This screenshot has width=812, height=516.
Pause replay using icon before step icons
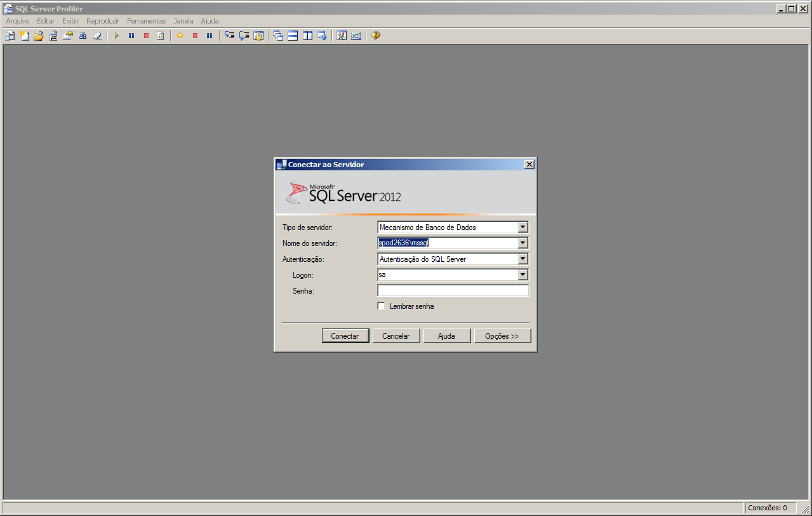(x=210, y=36)
